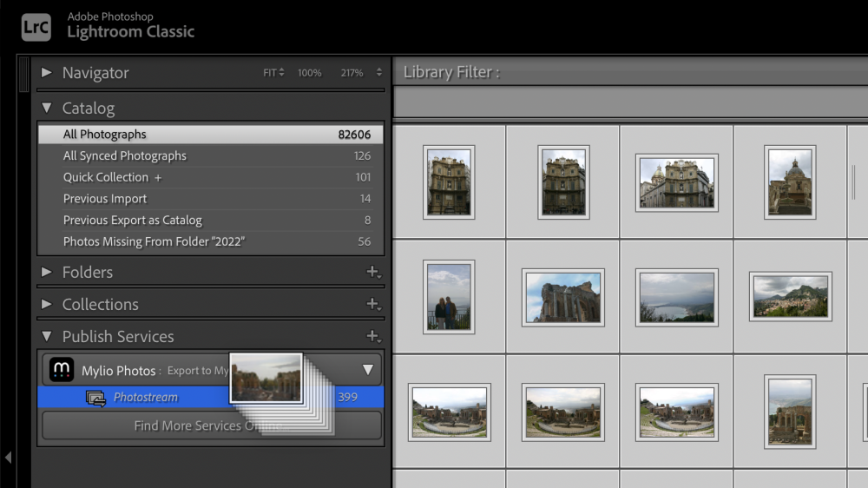Hide the left panel with edge arrow
Viewport: 868px width, 488px height.
click(x=8, y=457)
